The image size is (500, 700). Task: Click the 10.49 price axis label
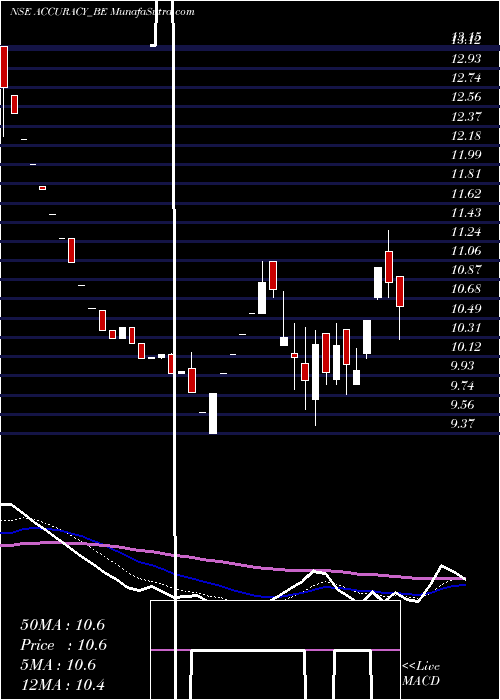click(466, 308)
